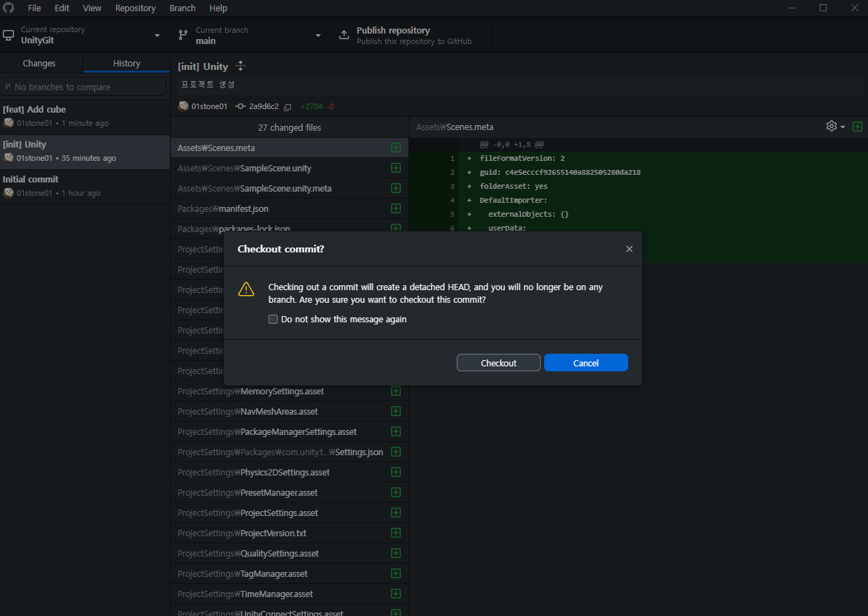Select SampleScene.unity file row
The height and width of the screenshot is (616, 868).
(x=290, y=168)
